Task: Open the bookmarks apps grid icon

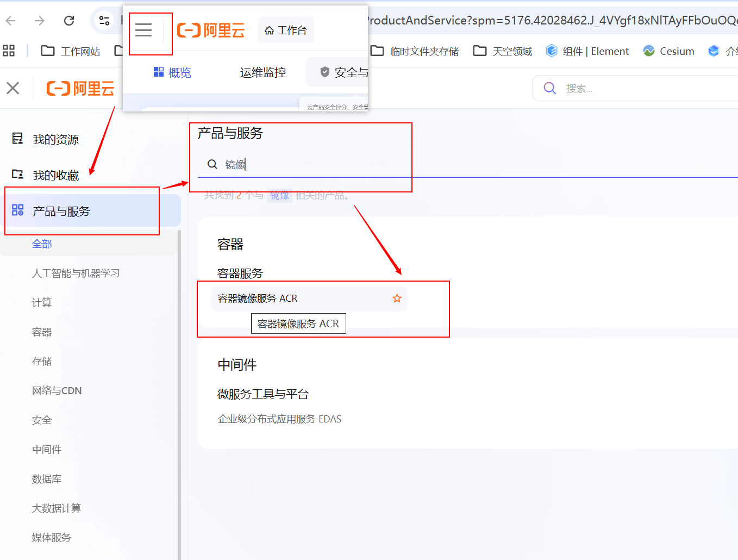Action: (9, 51)
